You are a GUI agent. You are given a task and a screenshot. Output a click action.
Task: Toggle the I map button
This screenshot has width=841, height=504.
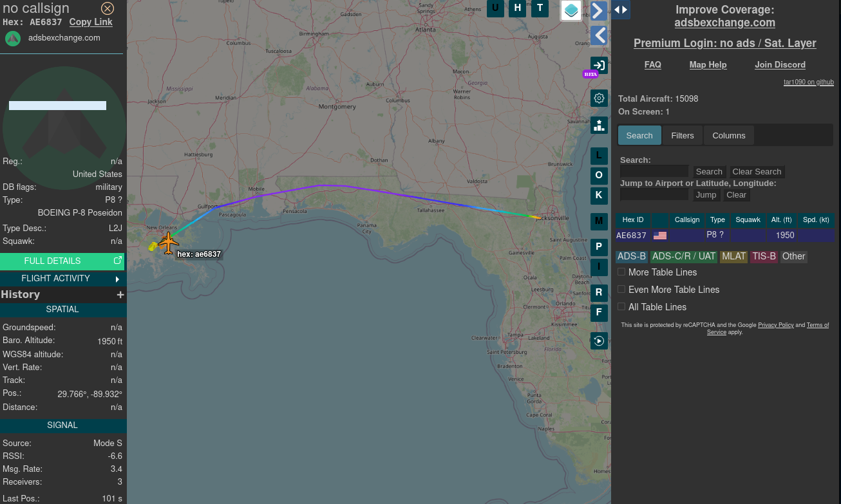[599, 266]
